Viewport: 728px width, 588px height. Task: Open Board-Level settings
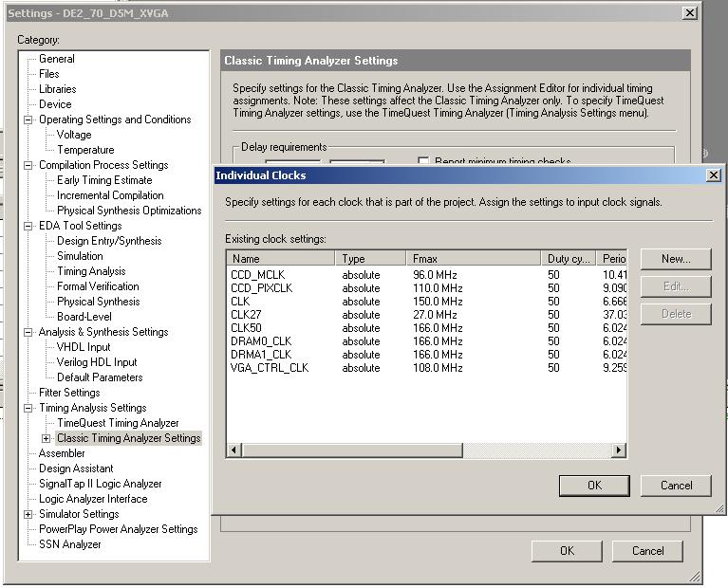(x=84, y=317)
